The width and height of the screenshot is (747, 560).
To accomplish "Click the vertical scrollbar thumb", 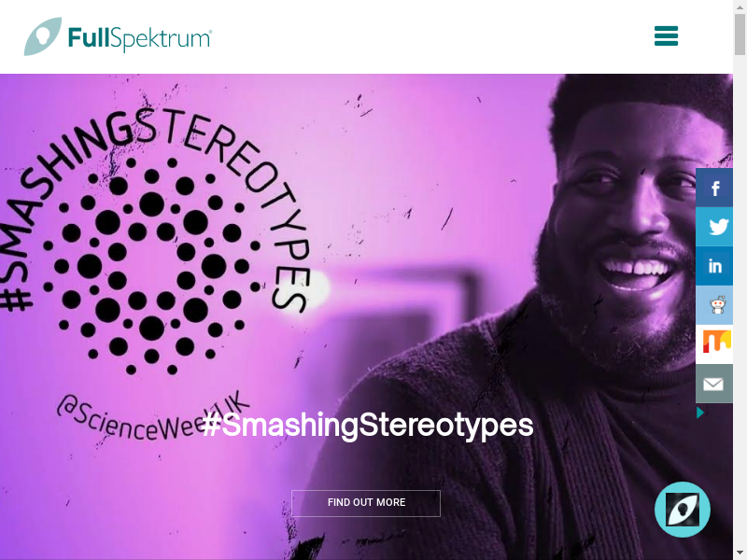I will 740,35.
